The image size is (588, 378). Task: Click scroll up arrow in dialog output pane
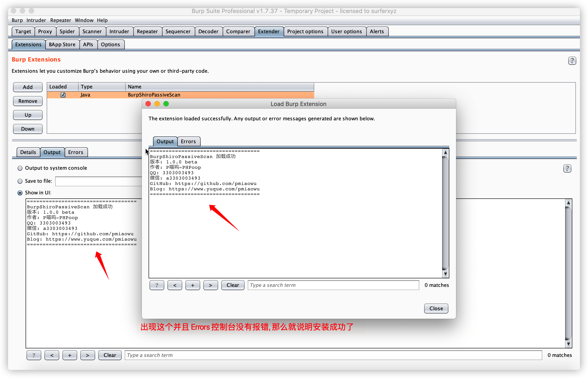pyautogui.click(x=445, y=152)
